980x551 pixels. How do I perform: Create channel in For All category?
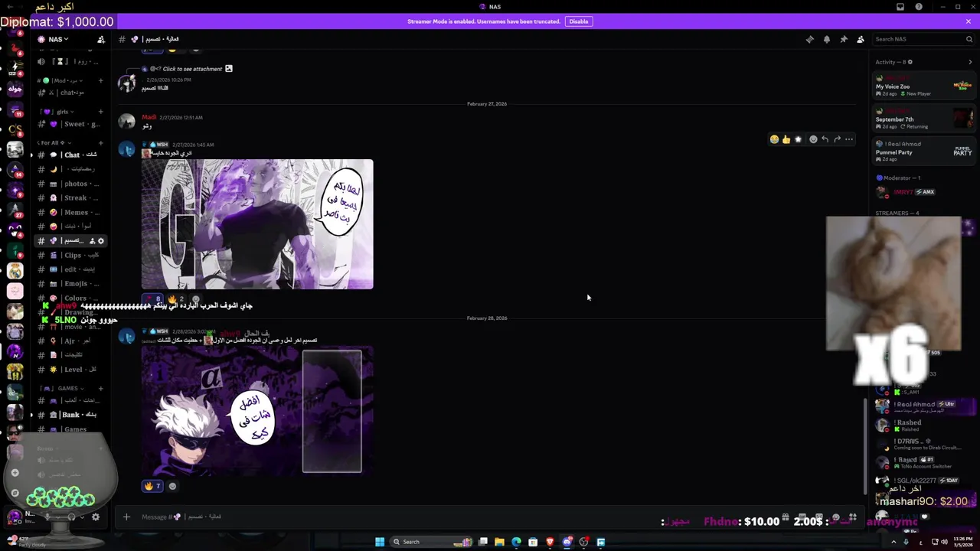point(100,142)
